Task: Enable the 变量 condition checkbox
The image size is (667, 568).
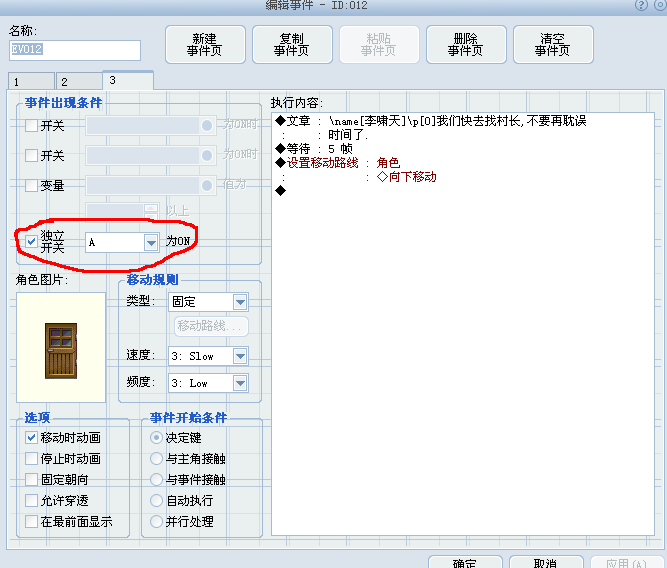Action: point(31,186)
